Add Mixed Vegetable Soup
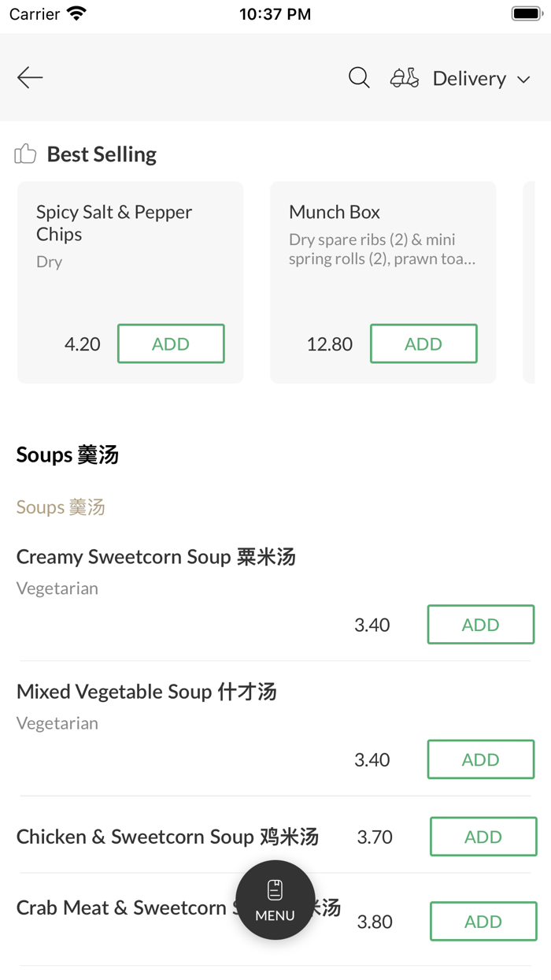The height and width of the screenshot is (980, 551). click(480, 759)
